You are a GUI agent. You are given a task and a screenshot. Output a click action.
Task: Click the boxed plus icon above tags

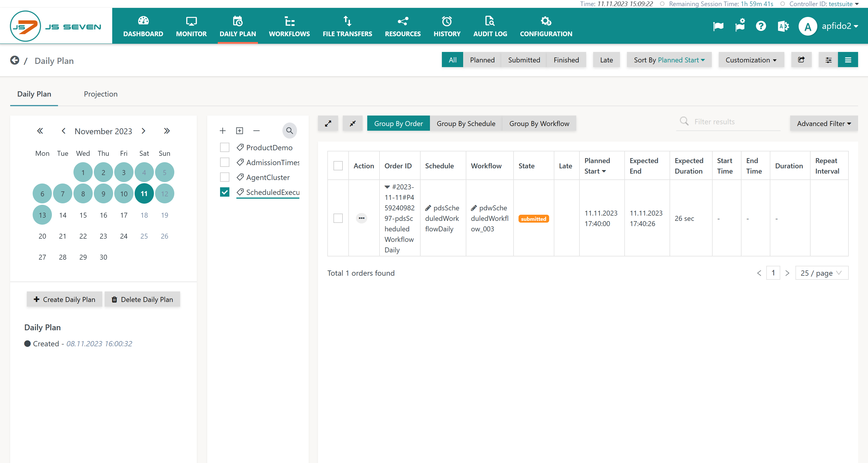[x=240, y=130]
